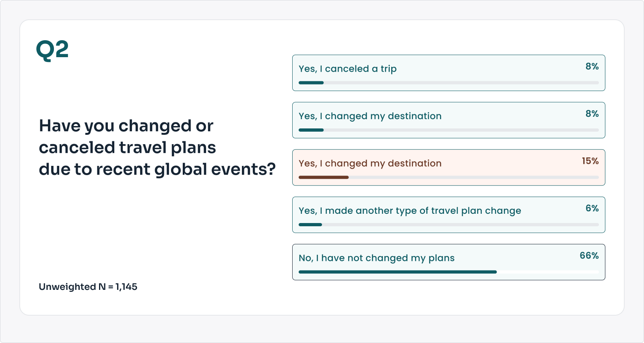Select "No, I have not changed my plans"
Screen dimensions: 644x343
[x=376, y=258]
